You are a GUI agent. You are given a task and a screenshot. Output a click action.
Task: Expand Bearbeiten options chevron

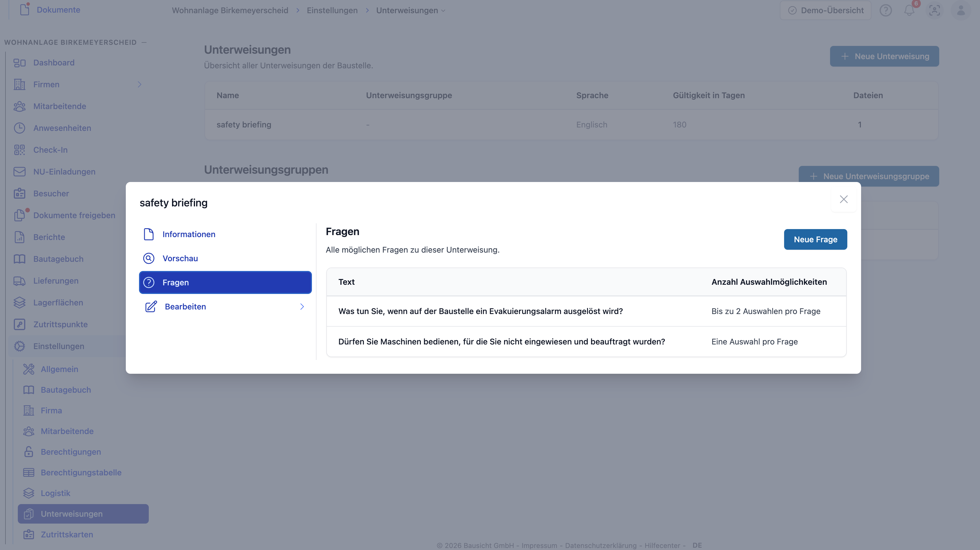(x=302, y=307)
